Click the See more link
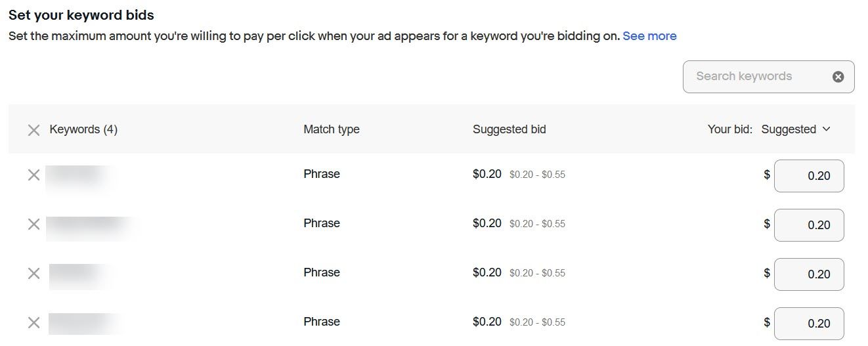Screen dimensions: 868x346 point(649,36)
